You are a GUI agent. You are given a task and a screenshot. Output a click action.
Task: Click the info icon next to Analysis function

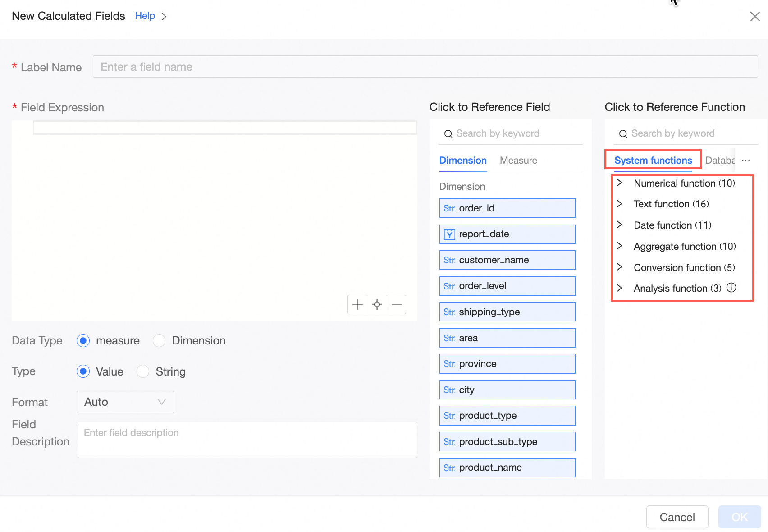click(x=731, y=288)
